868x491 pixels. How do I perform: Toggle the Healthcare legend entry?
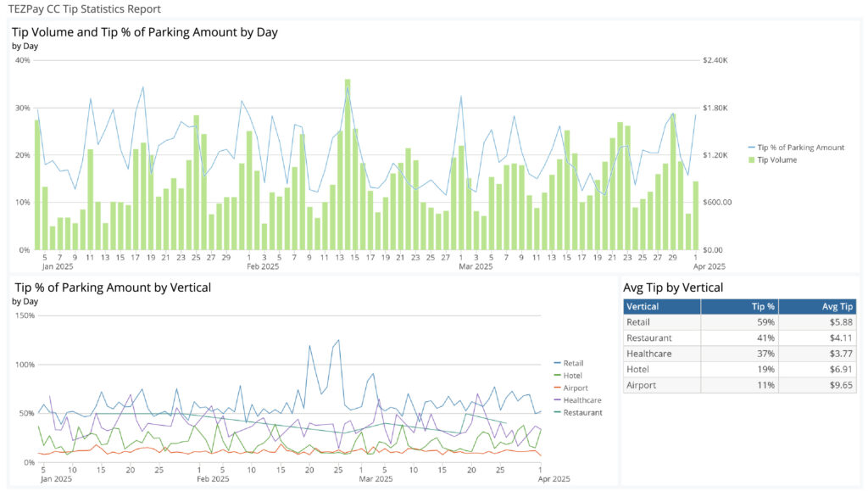[581, 399]
